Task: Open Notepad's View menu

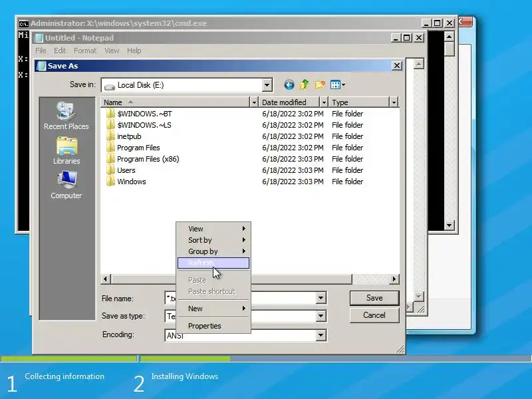Action: [x=112, y=51]
